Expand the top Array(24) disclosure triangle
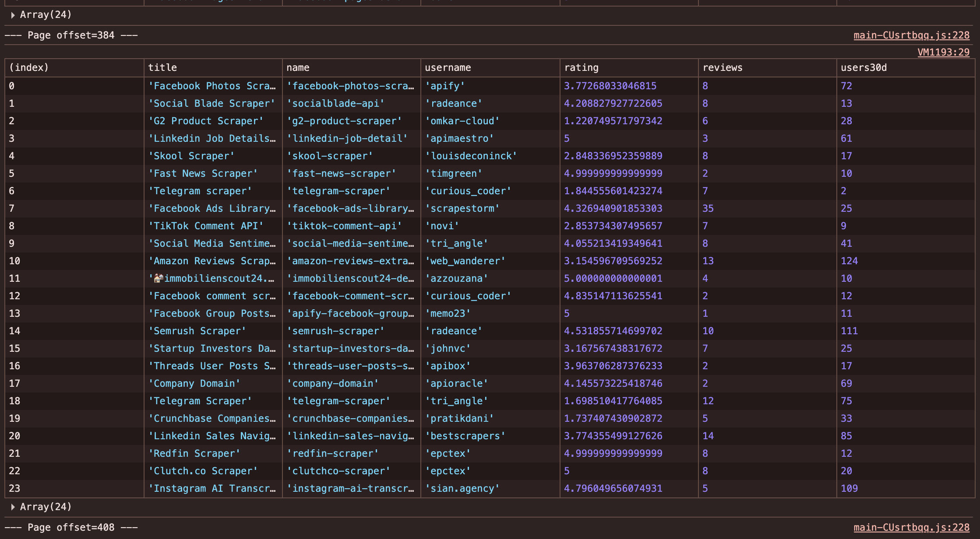 tap(13, 15)
